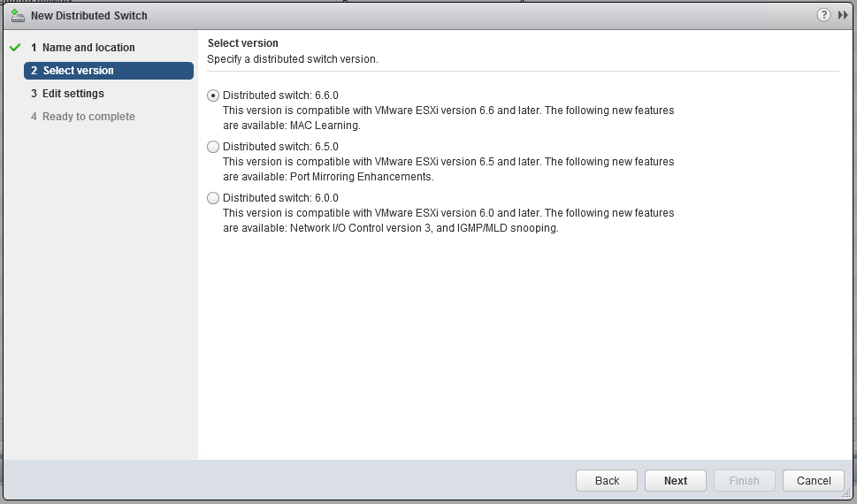Image resolution: width=857 pixels, height=504 pixels.
Task: Click the 'MAC Learning' feature description text
Action: coord(325,126)
